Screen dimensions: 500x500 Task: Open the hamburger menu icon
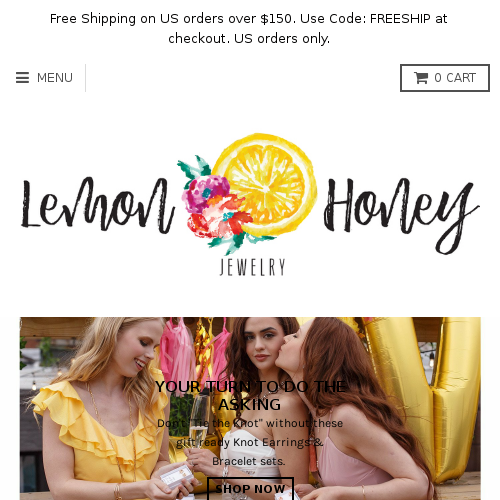click(x=22, y=78)
